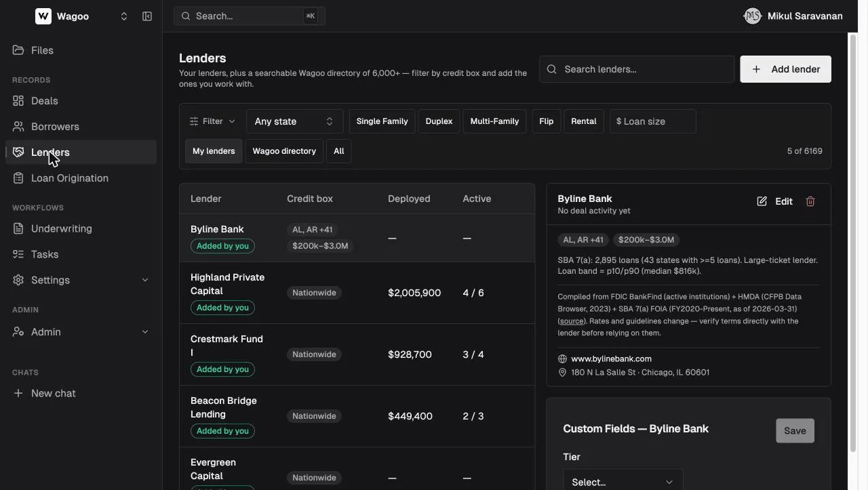Viewport: 868px width, 490px height.
Task: Open the Filter dropdown
Action: 212,121
